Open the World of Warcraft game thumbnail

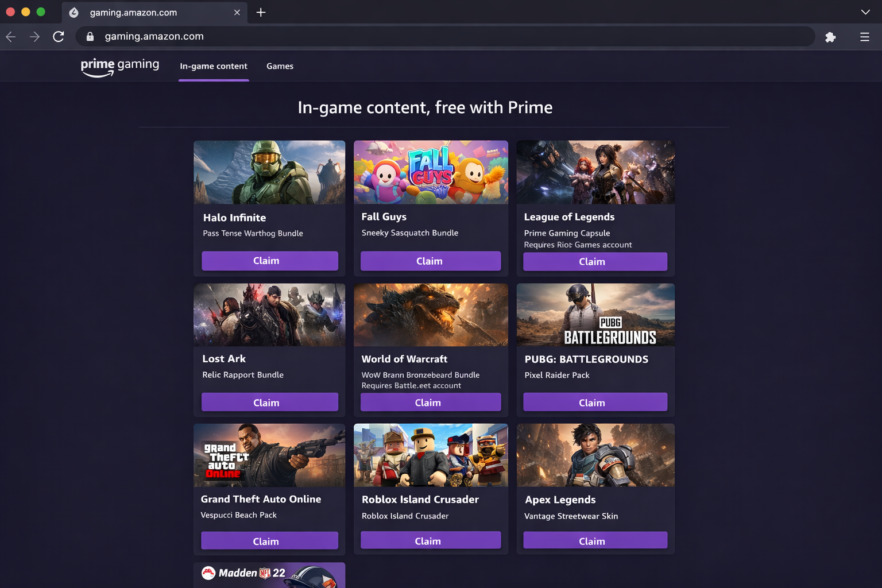coord(431,315)
